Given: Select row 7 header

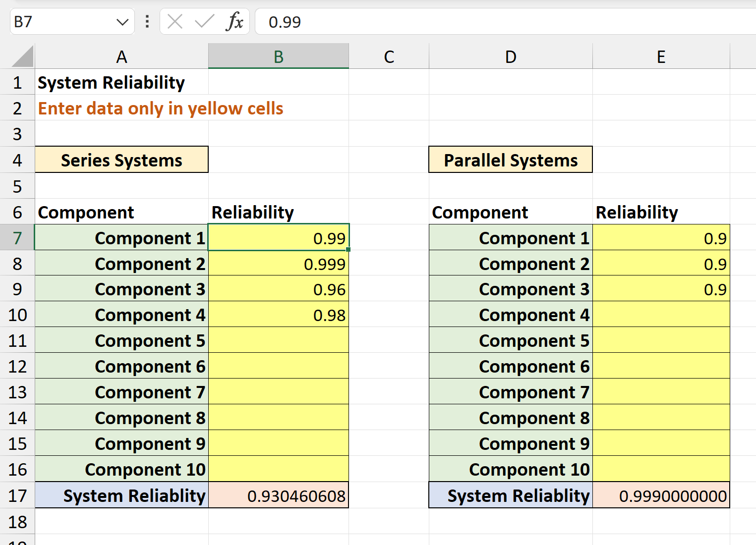Looking at the screenshot, I should tap(17, 238).
